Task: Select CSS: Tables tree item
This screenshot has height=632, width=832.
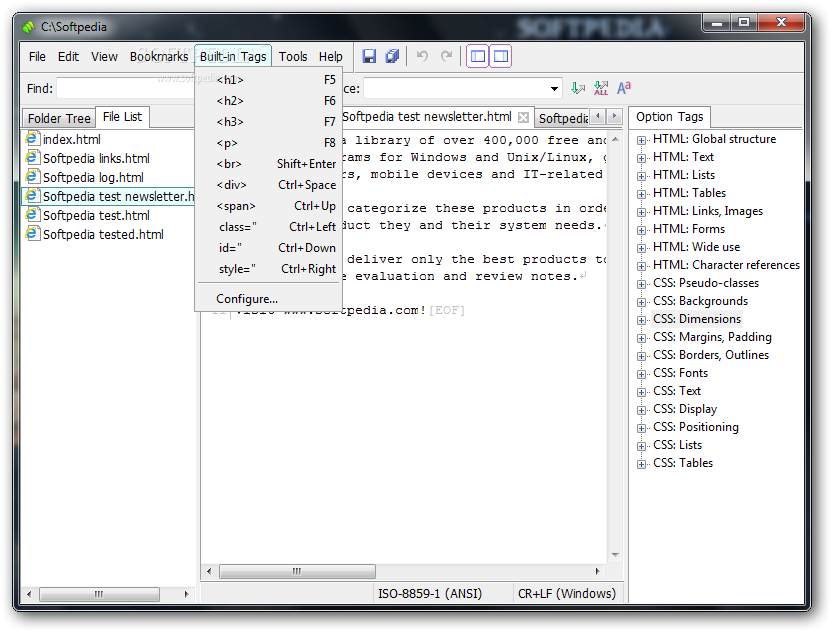Action: pyautogui.click(x=683, y=463)
